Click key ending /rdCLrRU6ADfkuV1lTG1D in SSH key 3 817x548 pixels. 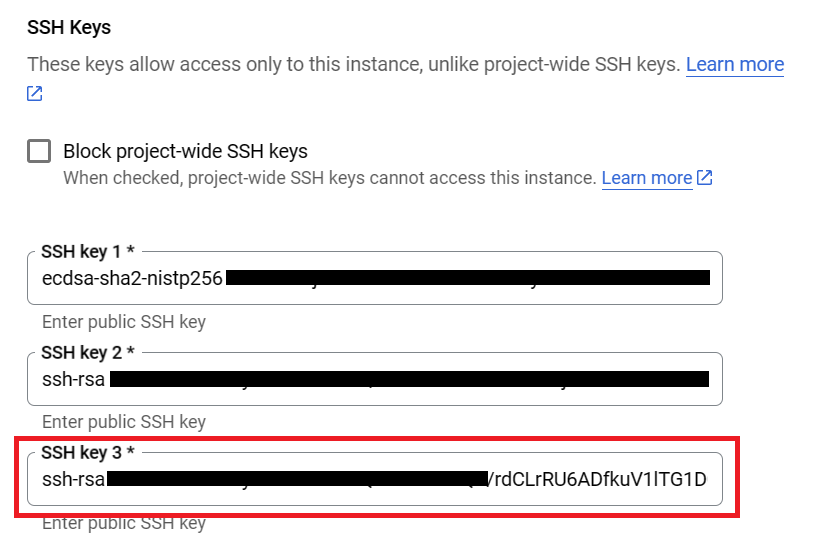tap(598, 479)
